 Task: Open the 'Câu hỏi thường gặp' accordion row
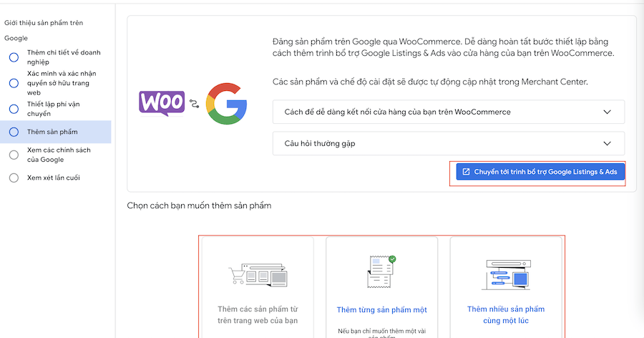(449, 143)
